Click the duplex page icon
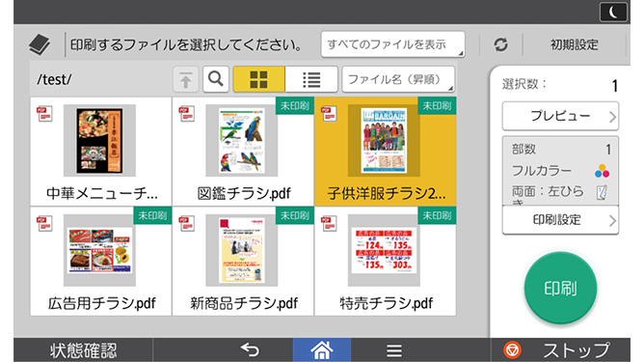 point(603,192)
